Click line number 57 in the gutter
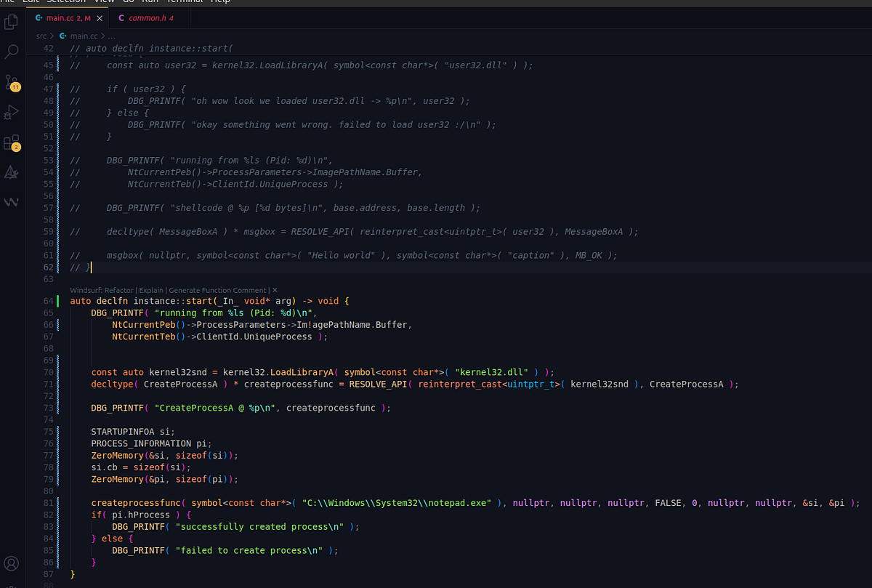Viewport: 872px width, 588px height. (x=48, y=208)
